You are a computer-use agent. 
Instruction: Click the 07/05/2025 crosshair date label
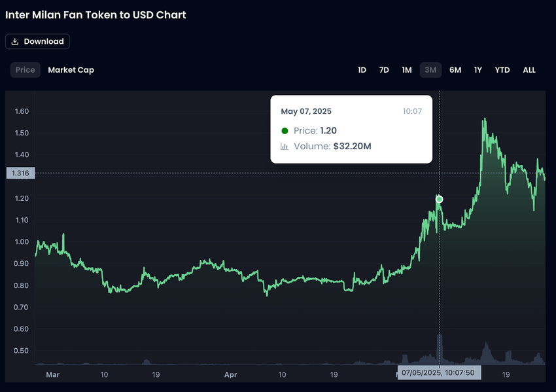click(x=439, y=372)
